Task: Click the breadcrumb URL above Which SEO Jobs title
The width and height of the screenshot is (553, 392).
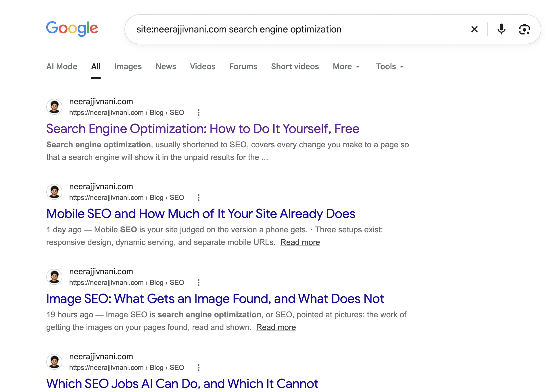Action: click(x=127, y=368)
